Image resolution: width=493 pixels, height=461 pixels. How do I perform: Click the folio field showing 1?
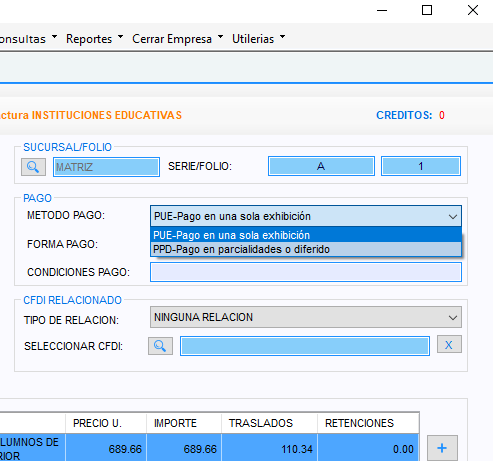click(x=421, y=166)
